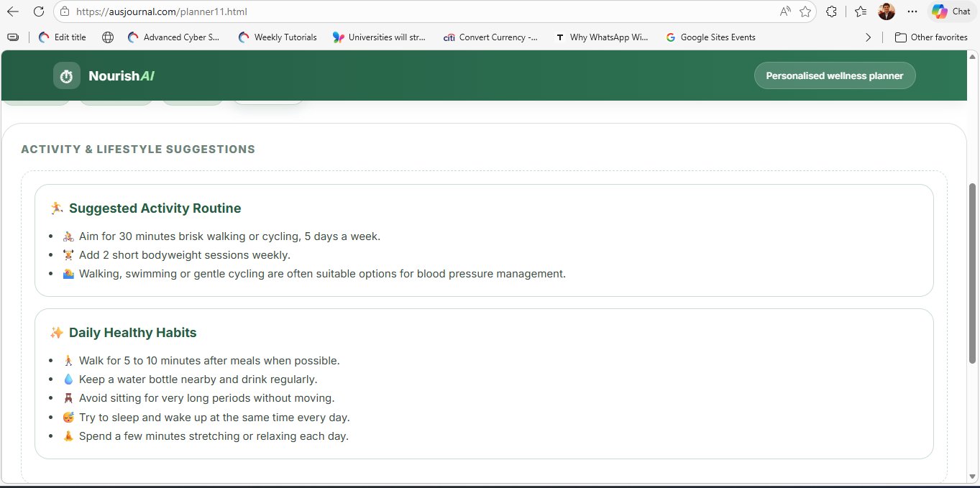This screenshot has width=980, height=488.
Task: Open the Convert Currency bookmark
Action: (x=491, y=37)
